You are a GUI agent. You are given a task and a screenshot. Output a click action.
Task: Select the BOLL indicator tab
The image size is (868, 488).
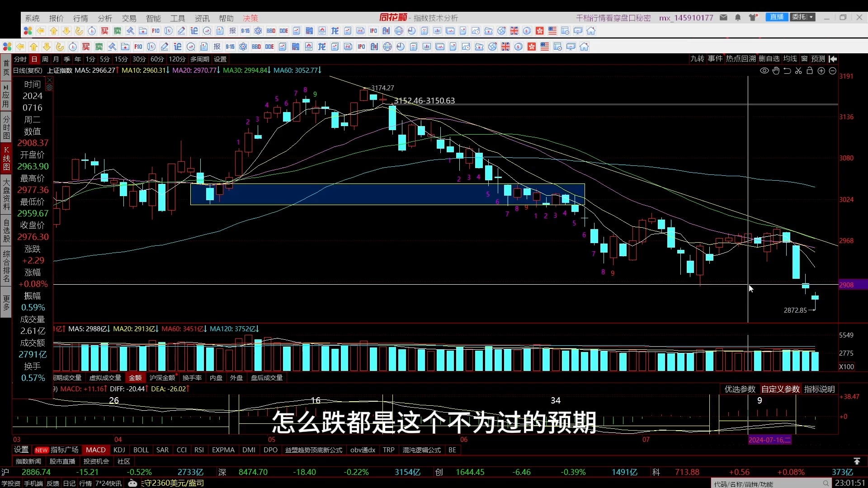pyautogui.click(x=141, y=450)
